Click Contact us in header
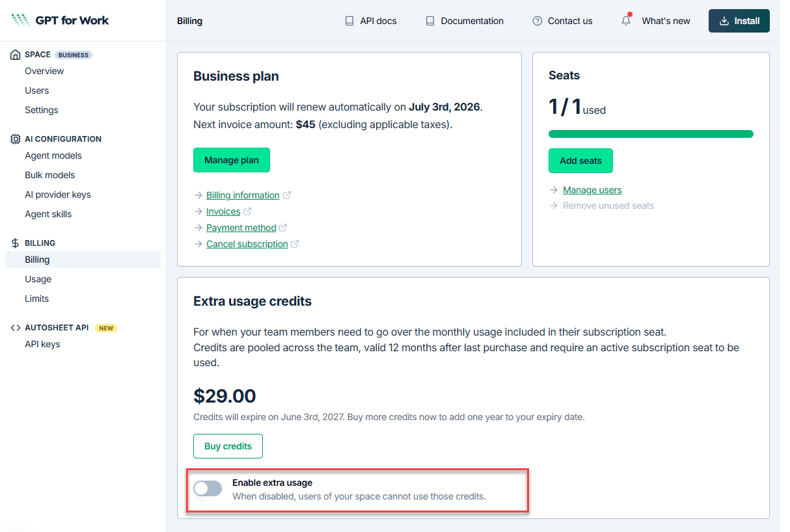The height and width of the screenshot is (532, 790). click(x=562, y=21)
